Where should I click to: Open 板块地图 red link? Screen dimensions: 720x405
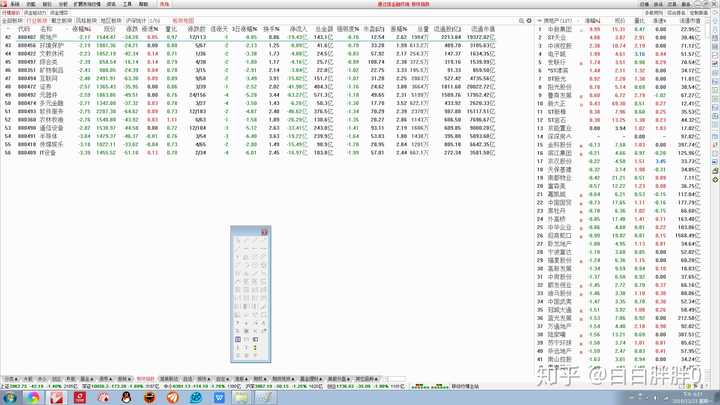pyautogui.click(x=183, y=21)
